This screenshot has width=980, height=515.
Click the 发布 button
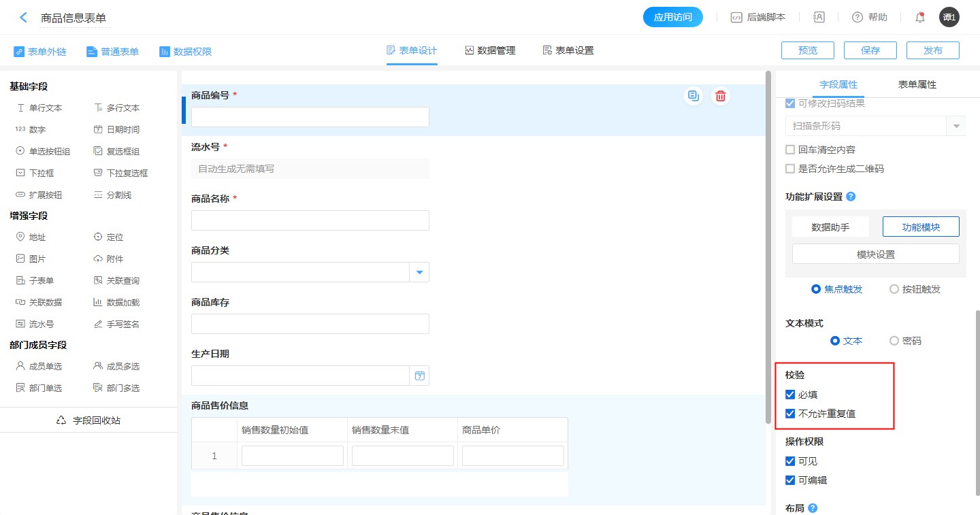point(932,50)
